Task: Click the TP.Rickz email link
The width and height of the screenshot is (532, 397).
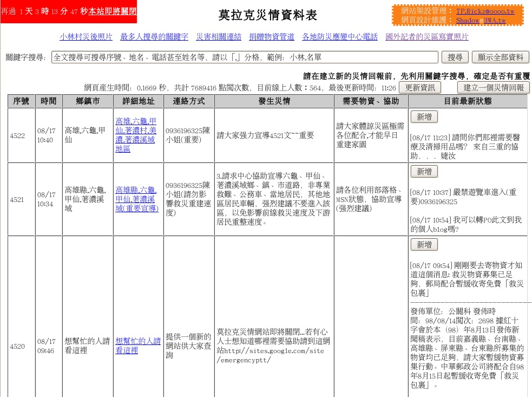Action: 485,11
